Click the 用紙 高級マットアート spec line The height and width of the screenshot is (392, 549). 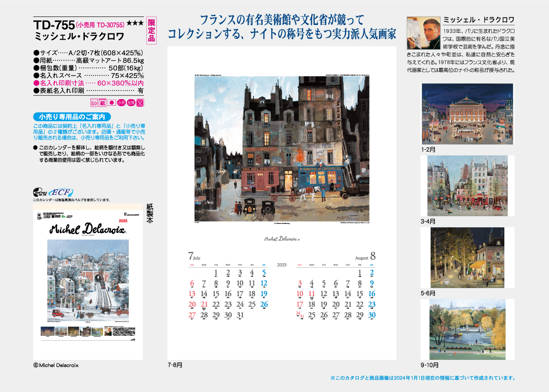tap(88, 60)
